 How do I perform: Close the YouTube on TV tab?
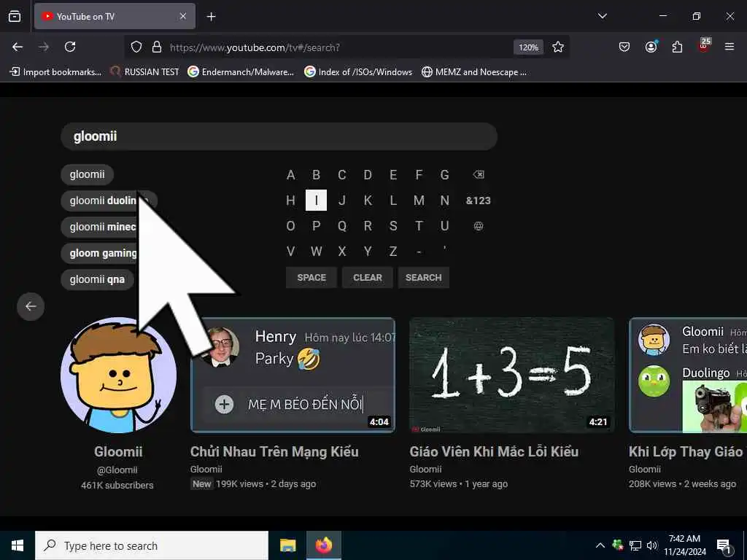pyautogui.click(x=183, y=16)
